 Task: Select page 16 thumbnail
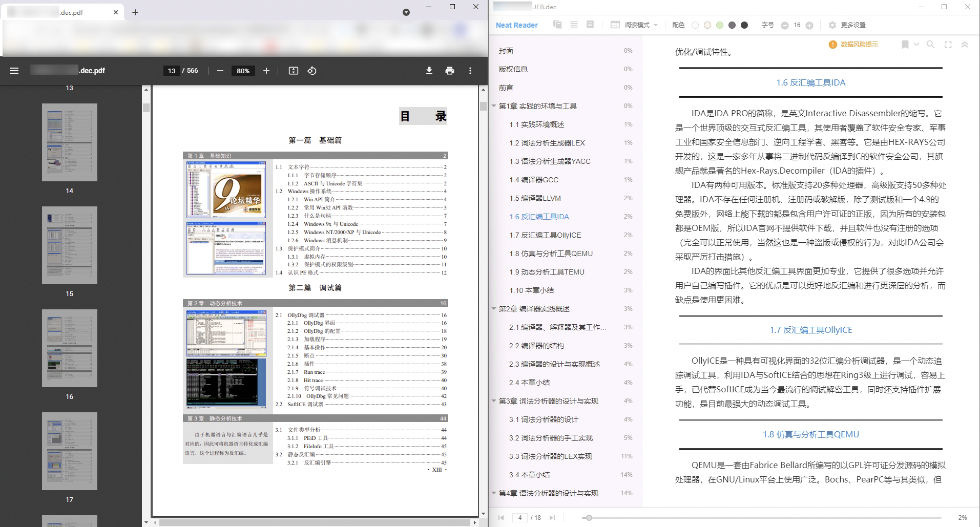70,348
